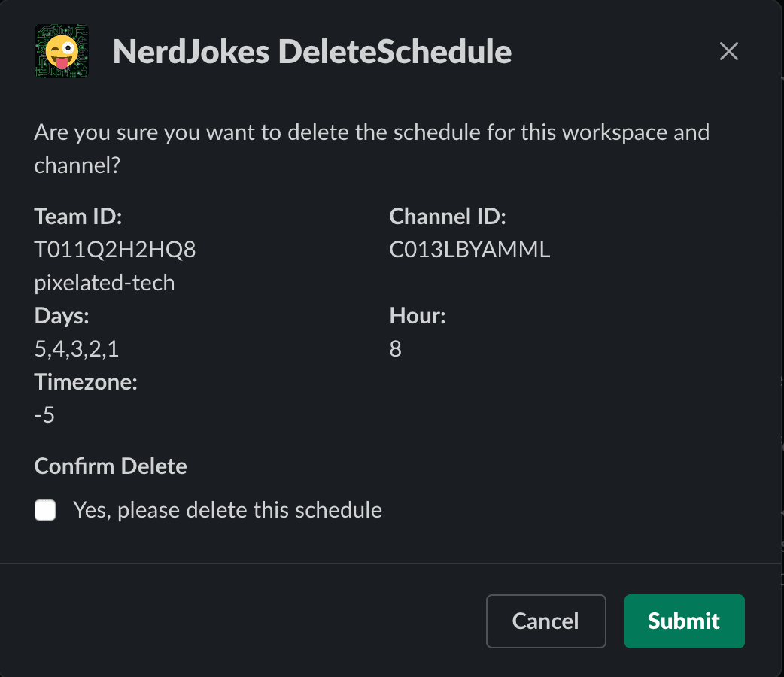Click the 'Channel ID:' field label

[x=448, y=216]
